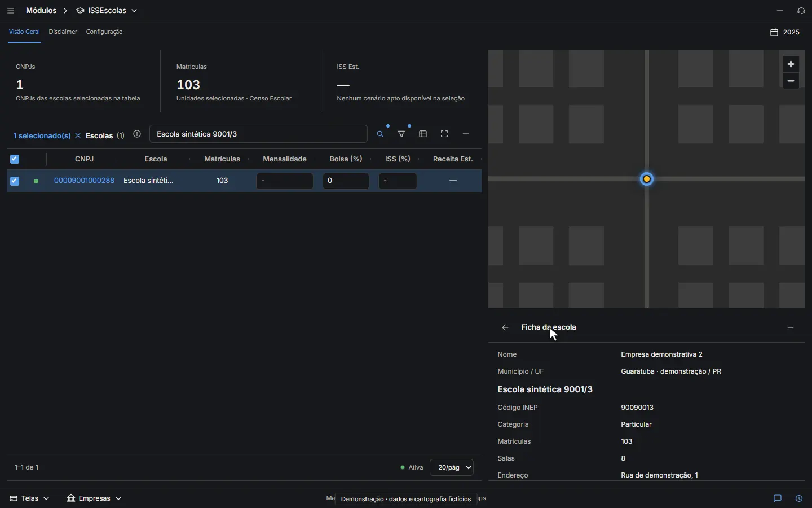The height and width of the screenshot is (508, 812).
Task: Open CNPJ link 00009001000288
Action: click(x=84, y=181)
